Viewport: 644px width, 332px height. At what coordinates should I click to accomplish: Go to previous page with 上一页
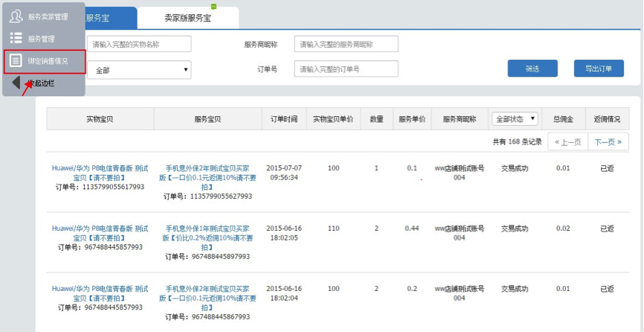click(567, 141)
